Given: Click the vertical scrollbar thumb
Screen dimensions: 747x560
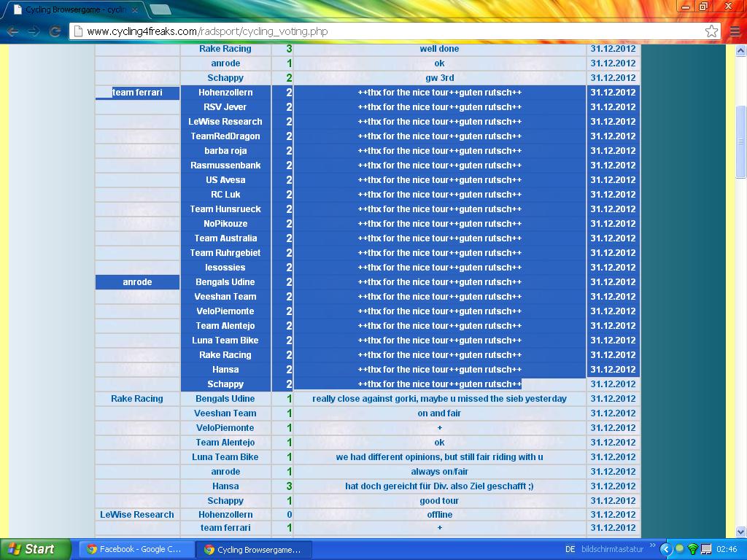Looking at the screenshot, I should [x=740, y=141].
